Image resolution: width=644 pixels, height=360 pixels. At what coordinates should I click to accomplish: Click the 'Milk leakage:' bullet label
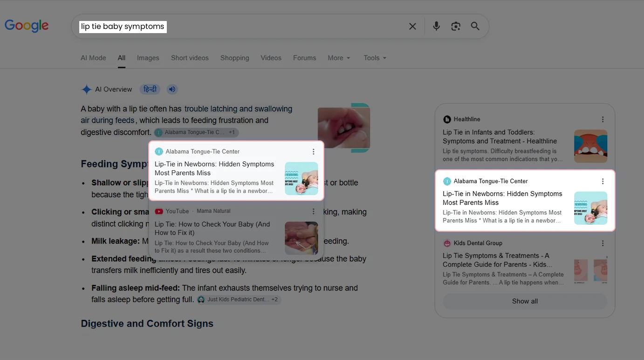tap(116, 241)
